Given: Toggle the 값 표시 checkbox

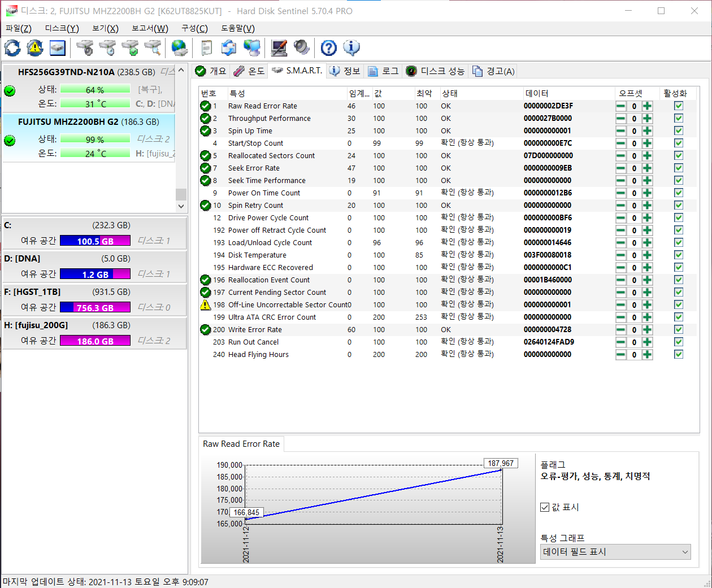Looking at the screenshot, I should [x=545, y=507].
